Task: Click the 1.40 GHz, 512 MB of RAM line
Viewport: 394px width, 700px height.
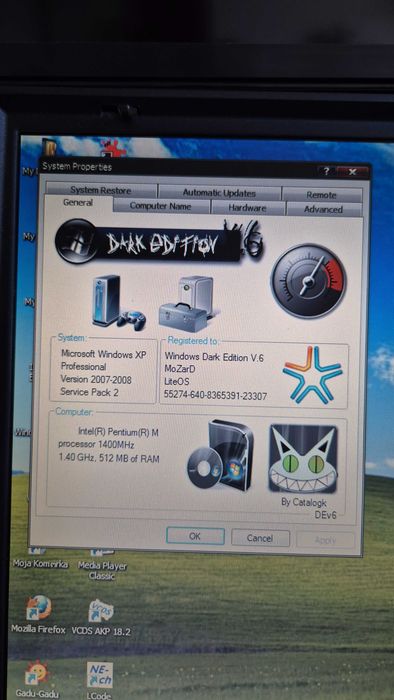Action: point(109,458)
